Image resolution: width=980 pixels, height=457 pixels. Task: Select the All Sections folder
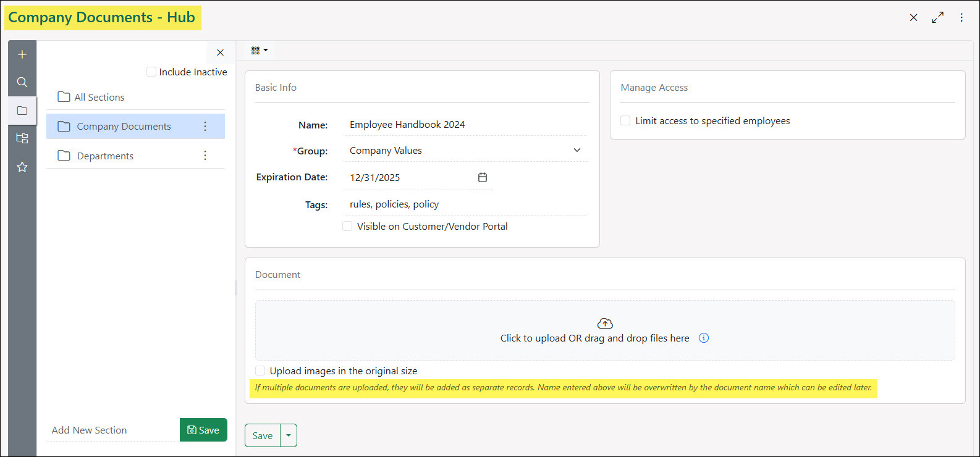[99, 97]
